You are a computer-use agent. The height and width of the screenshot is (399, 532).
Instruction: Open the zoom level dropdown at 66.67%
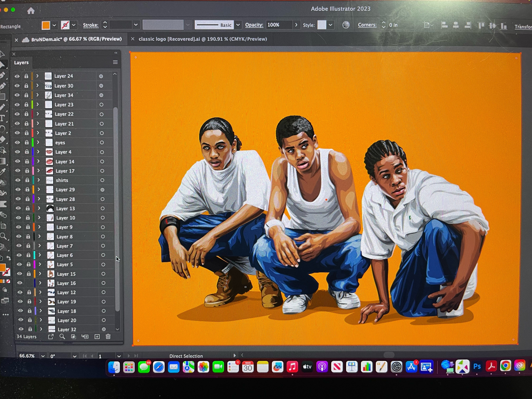click(43, 356)
